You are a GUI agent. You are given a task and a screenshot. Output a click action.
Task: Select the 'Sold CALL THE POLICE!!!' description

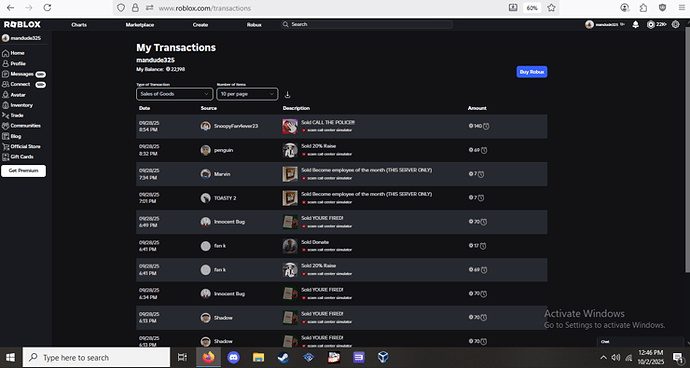point(328,122)
